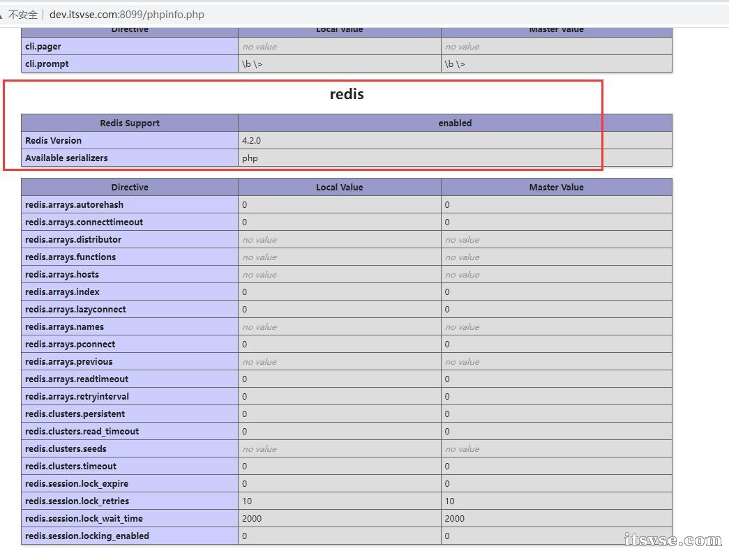The height and width of the screenshot is (560, 729).
Task: Click the 'Redis Support' header cell
Action: [x=130, y=123]
